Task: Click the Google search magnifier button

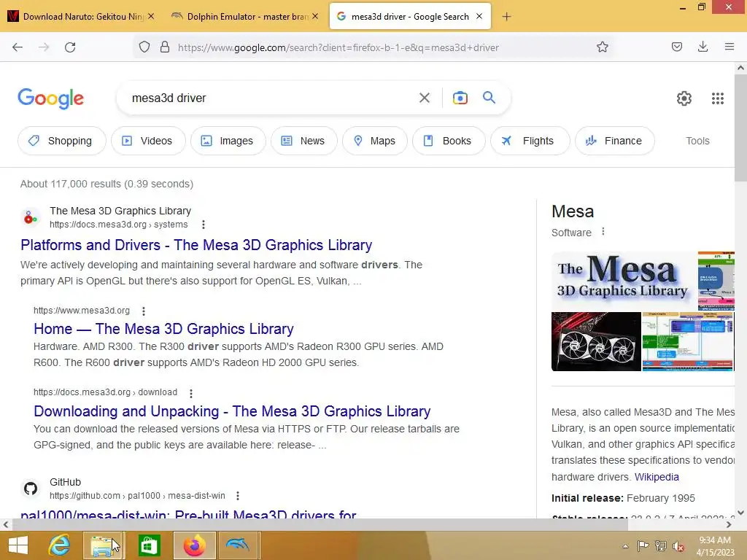Action: point(489,98)
